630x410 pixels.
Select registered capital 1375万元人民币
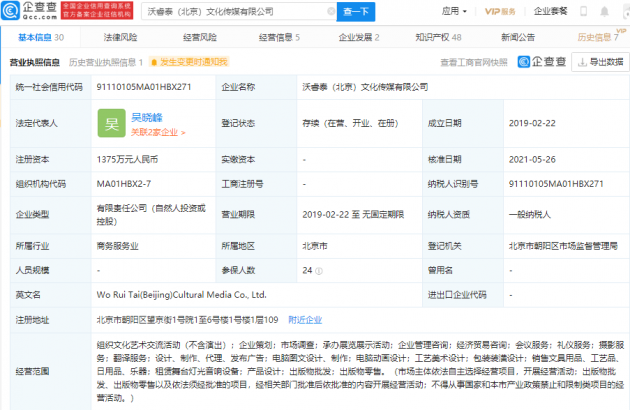point(127,160)
